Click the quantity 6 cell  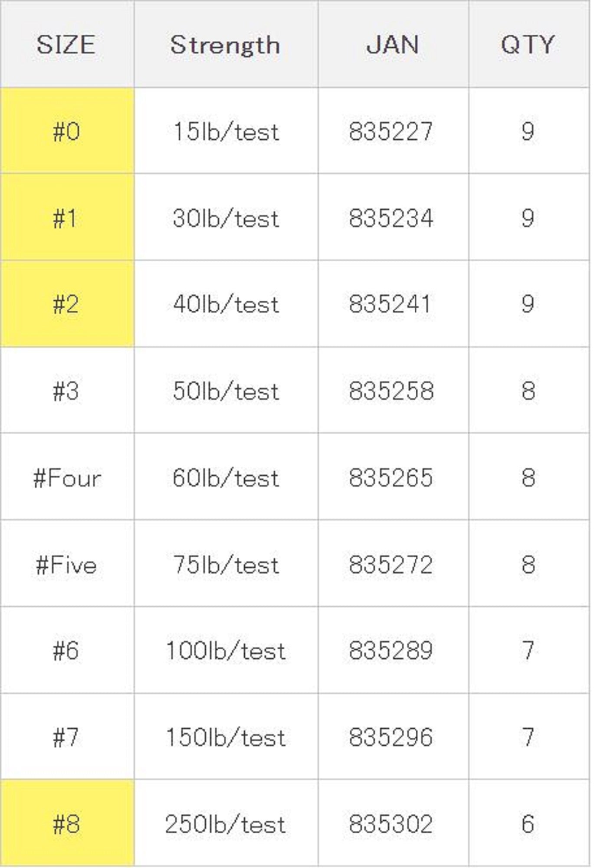click(528, 823)
